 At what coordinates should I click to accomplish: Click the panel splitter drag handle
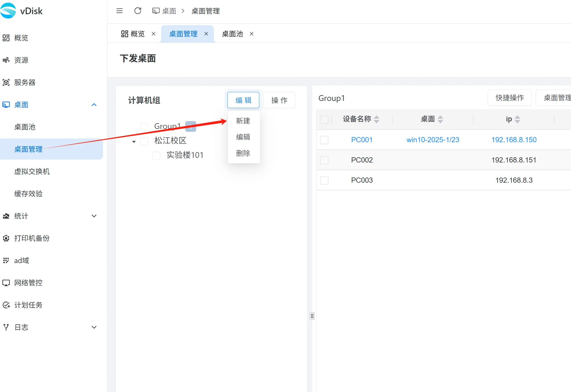point(312,316)
